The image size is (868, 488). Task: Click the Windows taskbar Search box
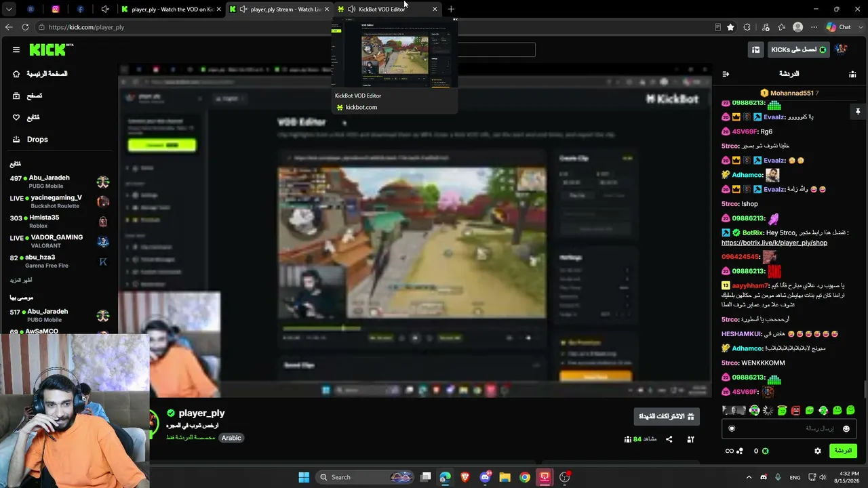pos(365,477)
